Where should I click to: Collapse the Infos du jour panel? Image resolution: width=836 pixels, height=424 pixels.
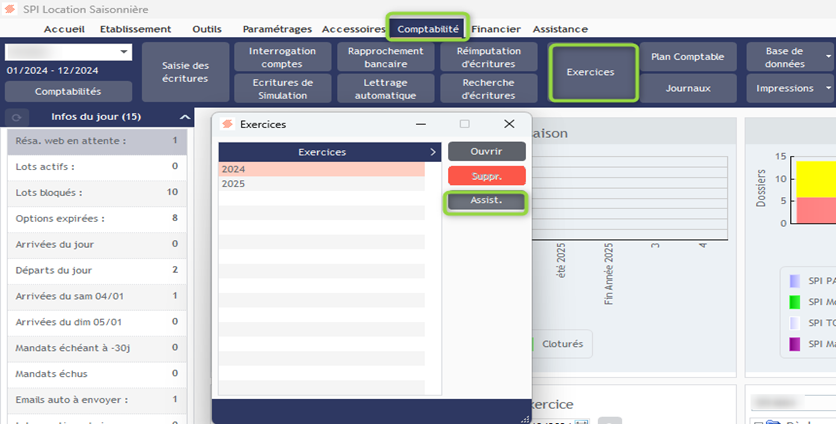click(184, 118)
